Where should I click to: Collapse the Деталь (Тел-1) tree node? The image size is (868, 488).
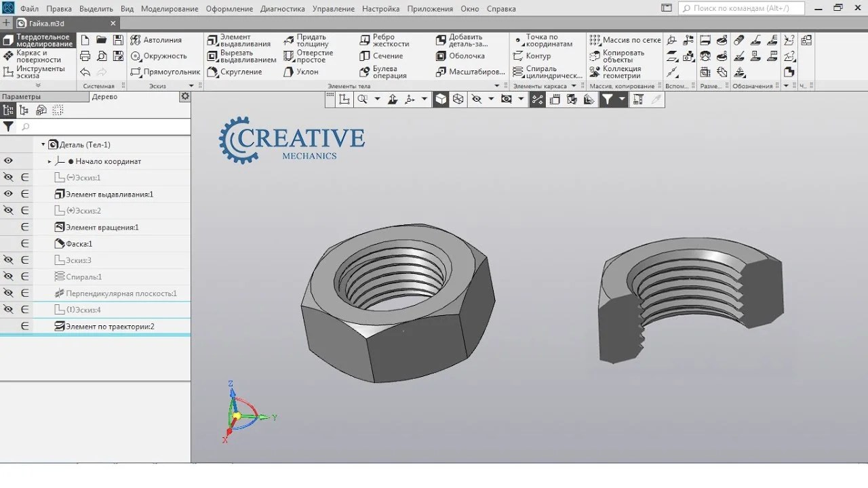point(43,144)
